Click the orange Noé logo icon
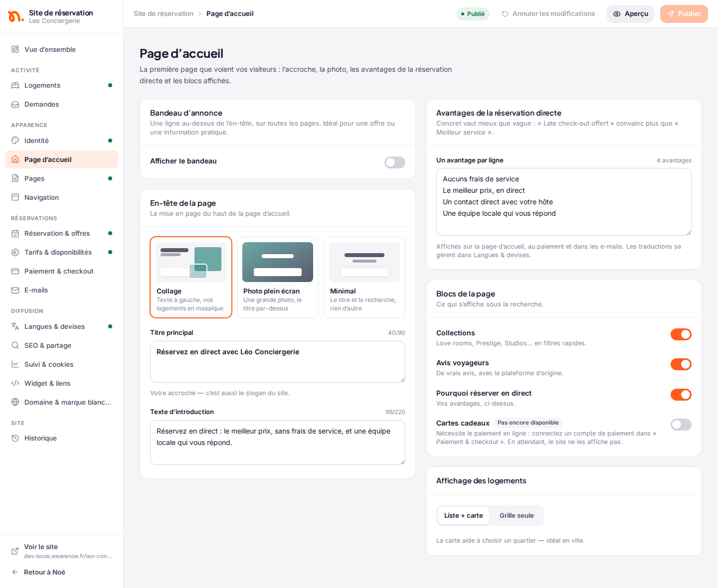The width and height of the screenshot is (718, 588). pos(16,16)
